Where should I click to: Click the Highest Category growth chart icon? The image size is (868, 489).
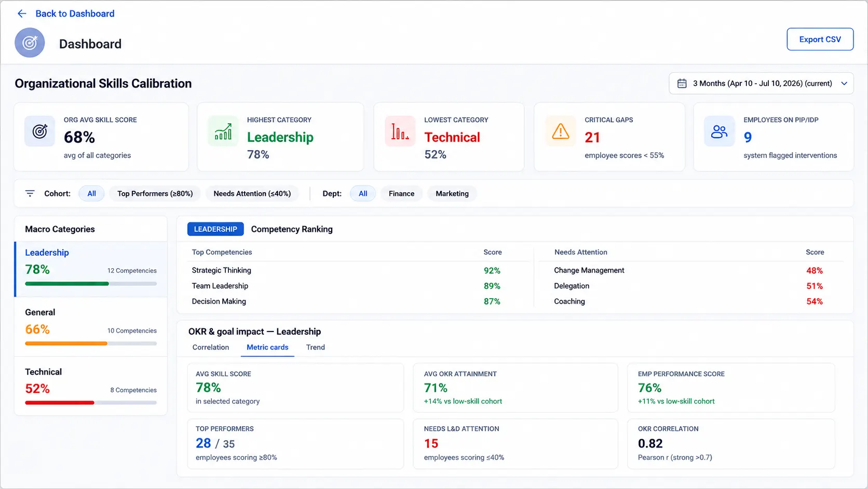223,131
